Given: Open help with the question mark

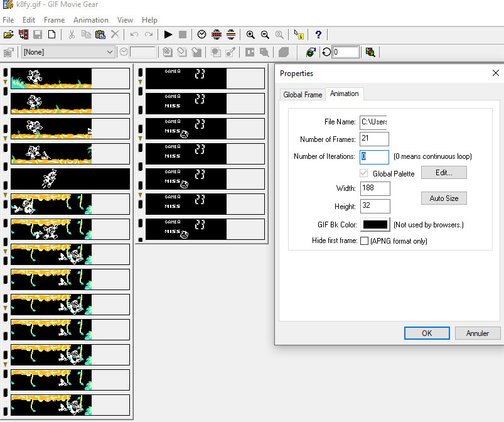Looking at the screenshot, I should click(x=318, y=35).
